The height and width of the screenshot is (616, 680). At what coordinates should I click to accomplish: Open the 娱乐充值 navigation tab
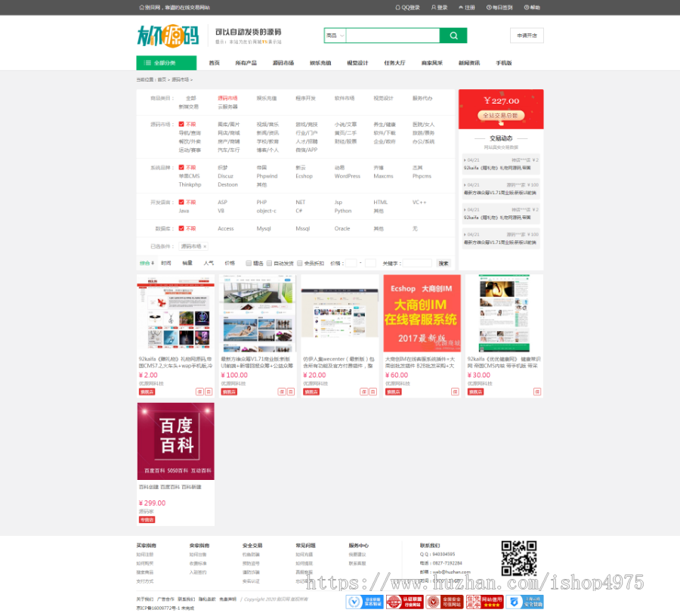point(320,63)
